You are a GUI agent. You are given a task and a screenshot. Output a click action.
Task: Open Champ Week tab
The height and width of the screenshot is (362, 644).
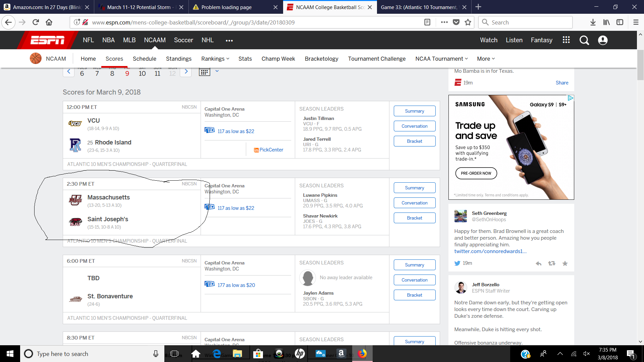pyautogui.click(x=278, y=59)
